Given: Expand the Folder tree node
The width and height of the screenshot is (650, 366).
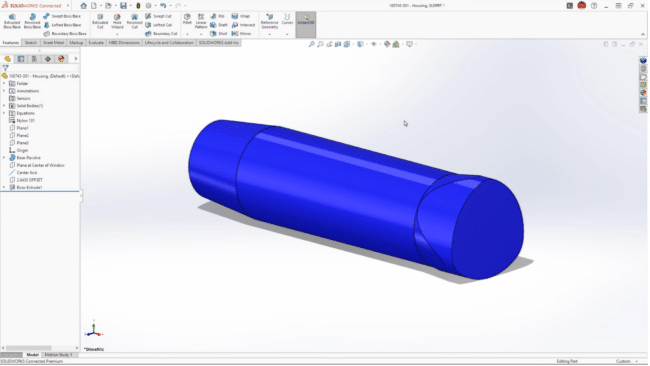Looking at the screenshot, I should [x=4, y=83].
